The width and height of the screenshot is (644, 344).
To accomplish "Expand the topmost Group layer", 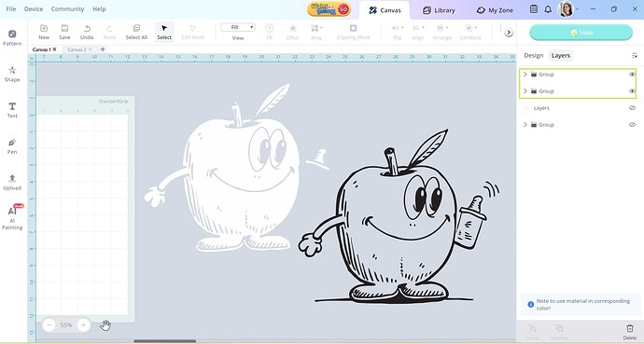I will click(x=525, y=75).
